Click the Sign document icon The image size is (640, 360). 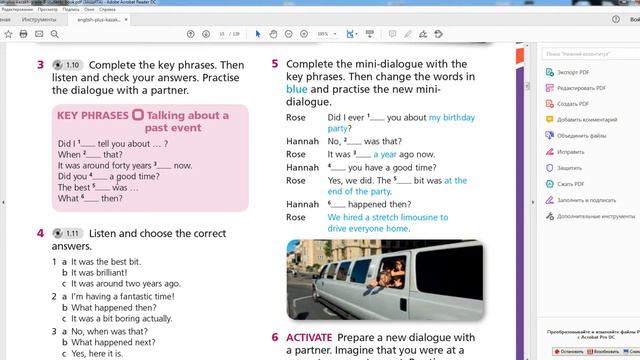(423, 34)
